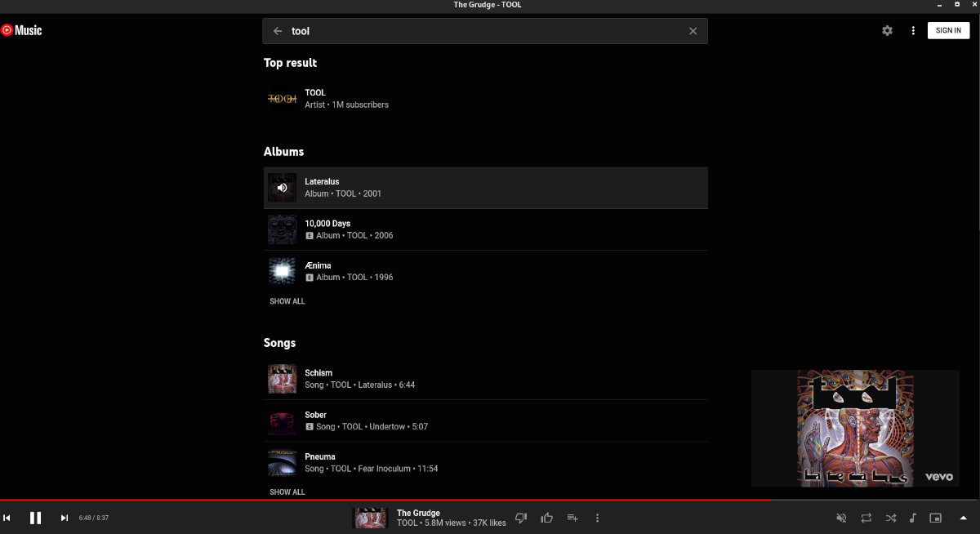
Task: Open settings via the gear icon
Action: 887,31
